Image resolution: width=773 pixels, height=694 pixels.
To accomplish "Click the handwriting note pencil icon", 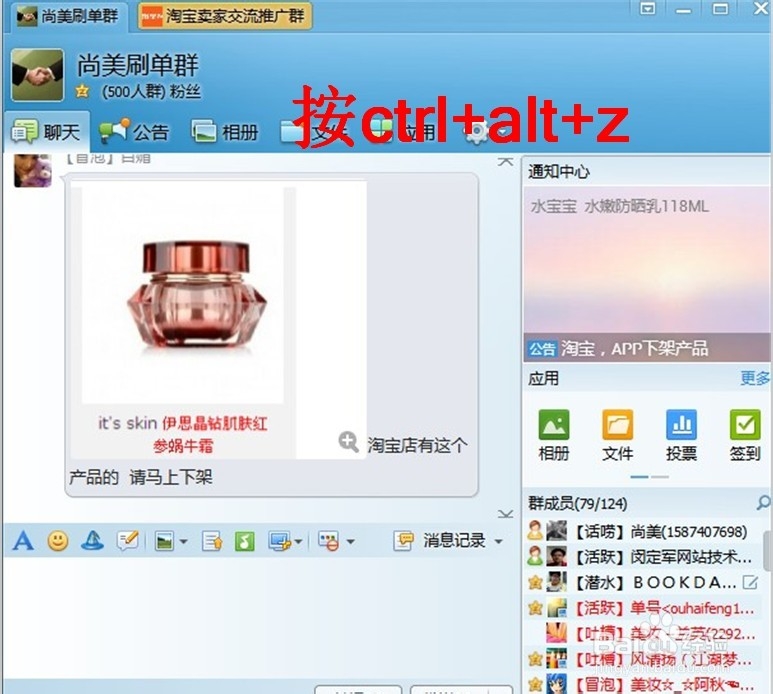I will click(x=128, y=541).
